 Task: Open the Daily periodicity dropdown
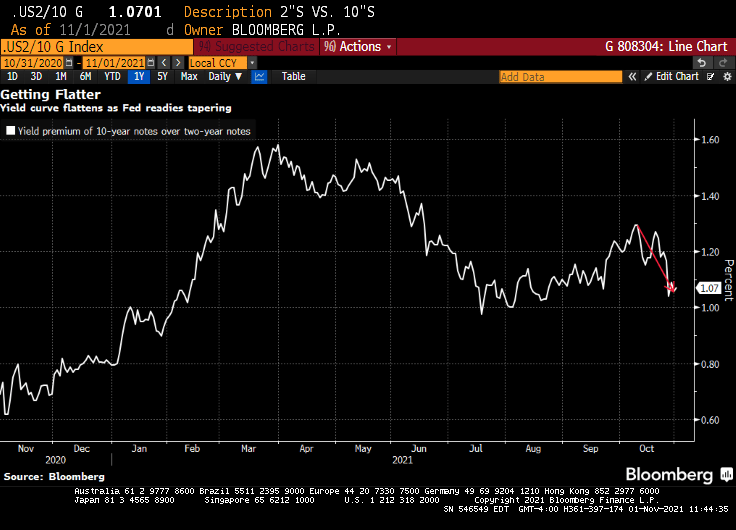224,76
